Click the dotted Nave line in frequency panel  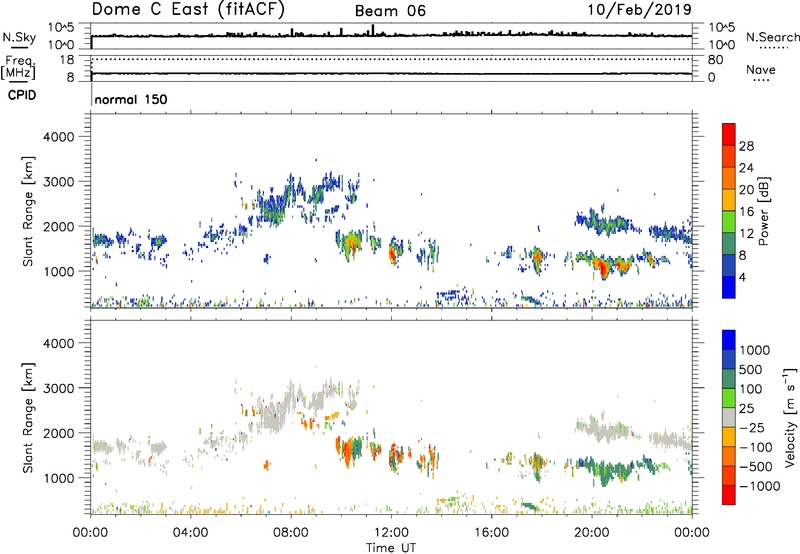391,59
